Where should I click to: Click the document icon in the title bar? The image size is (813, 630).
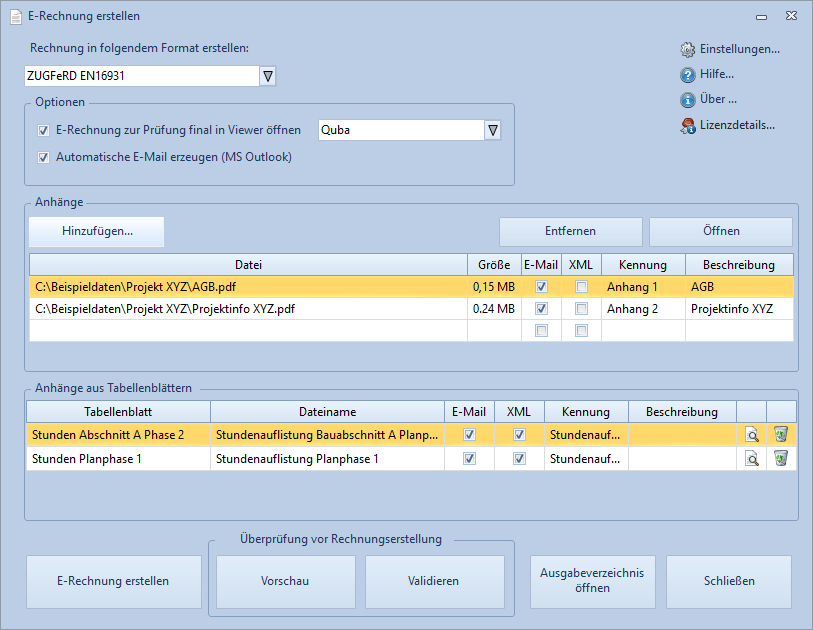(x=16, y=17)
